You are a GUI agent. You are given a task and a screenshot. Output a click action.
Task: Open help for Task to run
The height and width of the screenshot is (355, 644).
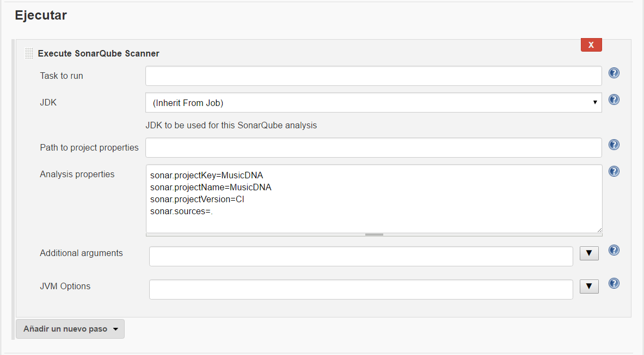coord(614,73)
